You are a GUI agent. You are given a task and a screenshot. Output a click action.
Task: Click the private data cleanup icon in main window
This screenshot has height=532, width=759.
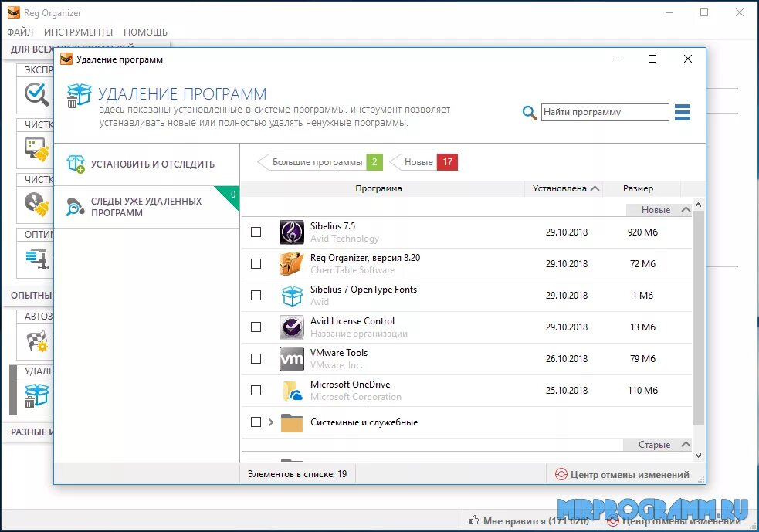click(x=37, y=204)
